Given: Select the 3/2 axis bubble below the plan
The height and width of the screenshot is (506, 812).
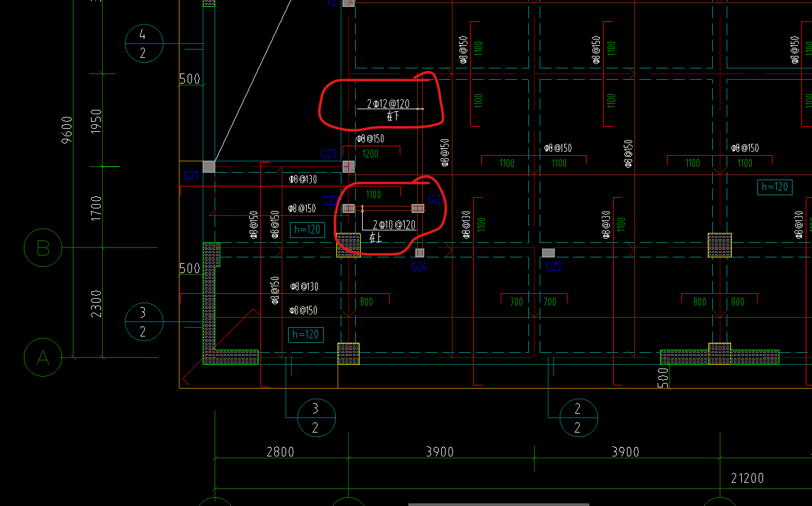Looking at the screenshot, I should (x=316, y=418).
